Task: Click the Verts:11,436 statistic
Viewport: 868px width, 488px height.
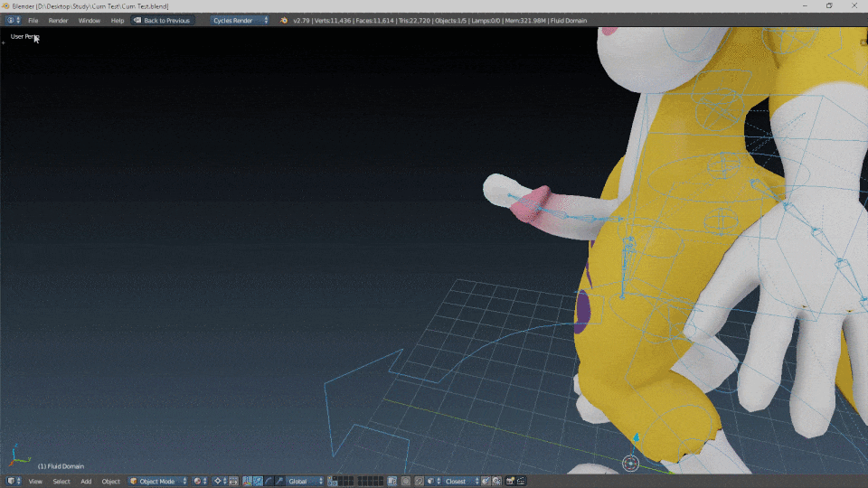Action: [333, 21]
